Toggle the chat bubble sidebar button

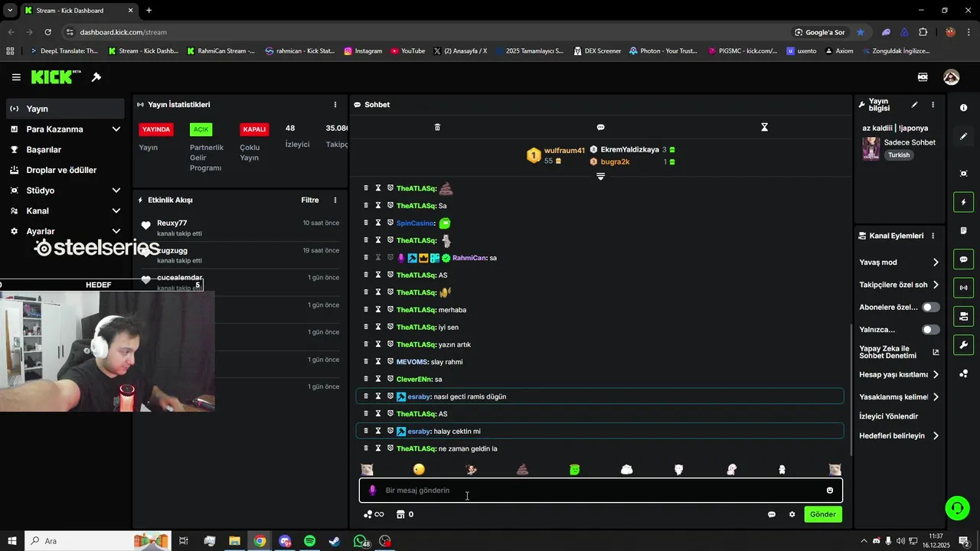(963, 259)
